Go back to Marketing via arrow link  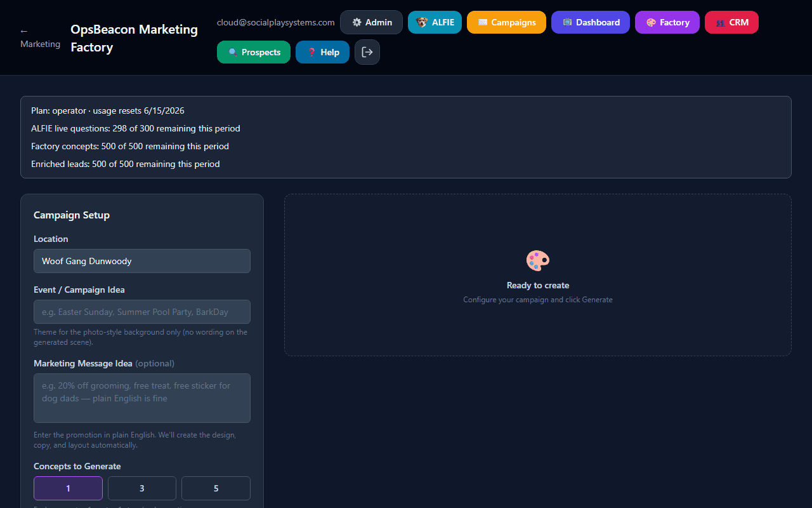point(40,37)
